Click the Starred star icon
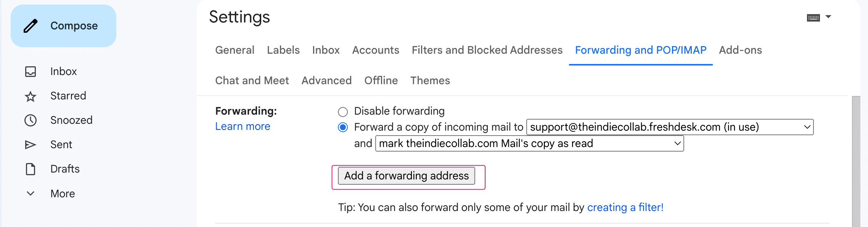Image resolution: width=868 pixels, height=227 pixels. pos(31,96)
